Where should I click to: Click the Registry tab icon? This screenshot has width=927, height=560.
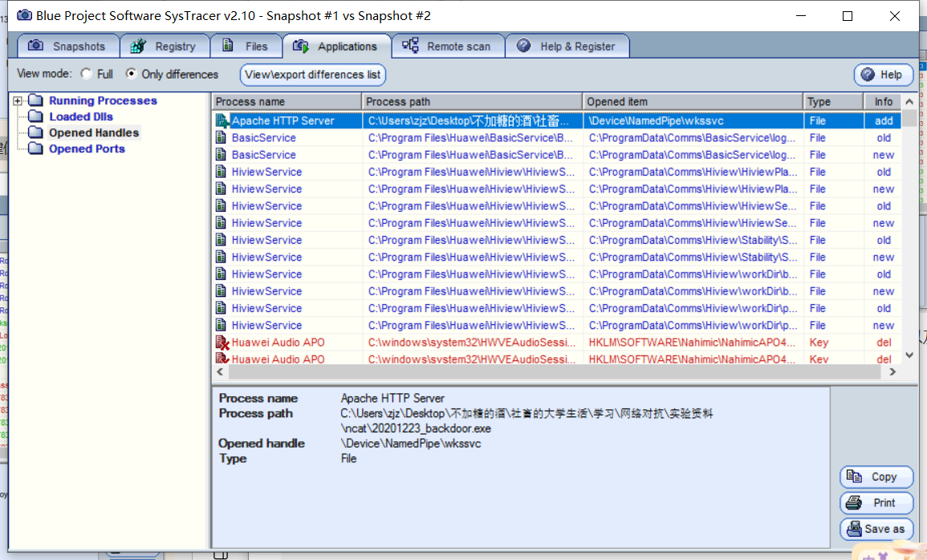138,46
